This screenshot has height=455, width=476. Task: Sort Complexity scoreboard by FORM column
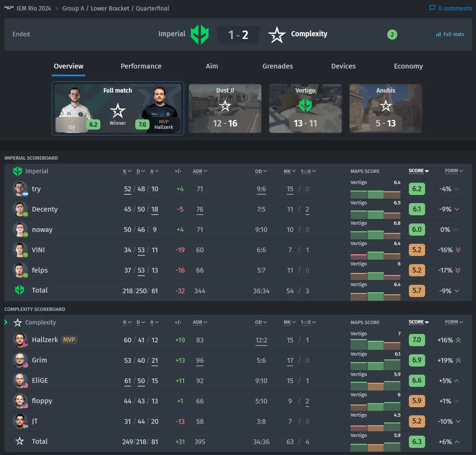[454, 322]
